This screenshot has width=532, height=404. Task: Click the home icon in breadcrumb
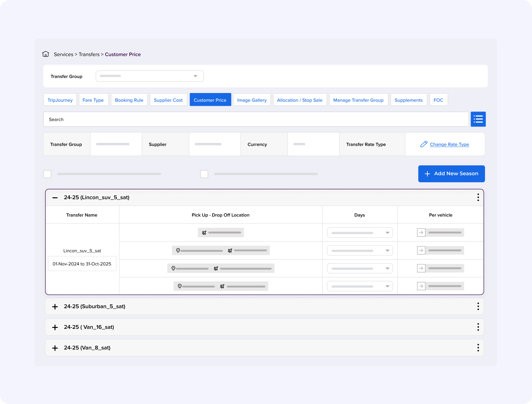(x=46, y=54)
